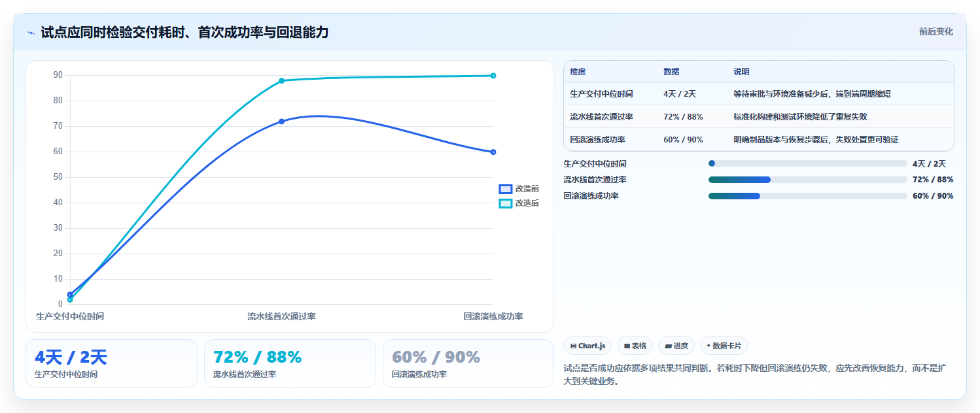Click the 流水线首次通过率 progress bar
This screenshot has height=413, width=980.
808,179
